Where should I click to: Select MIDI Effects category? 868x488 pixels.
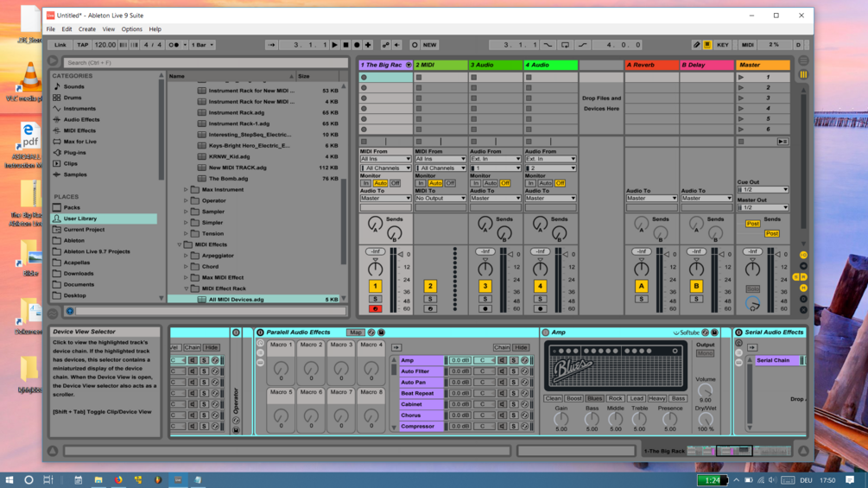point(79,130)
